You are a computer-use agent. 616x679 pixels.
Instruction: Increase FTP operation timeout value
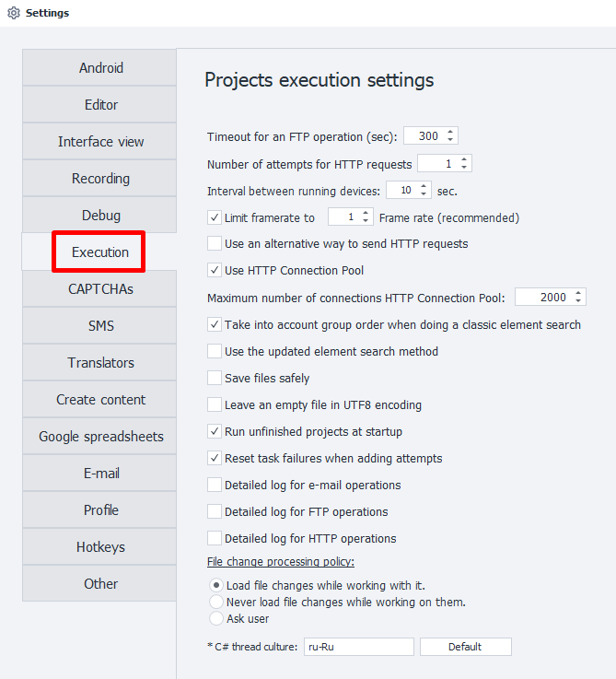click(450, 133)
